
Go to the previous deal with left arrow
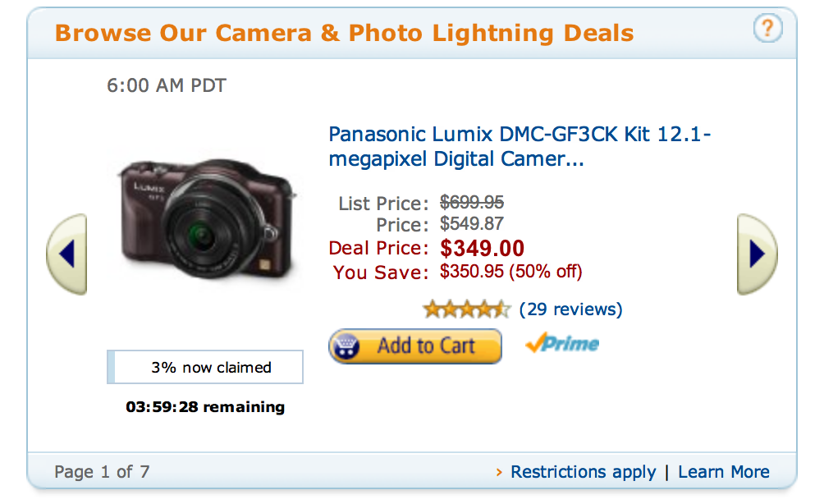(x=67, y=254)
